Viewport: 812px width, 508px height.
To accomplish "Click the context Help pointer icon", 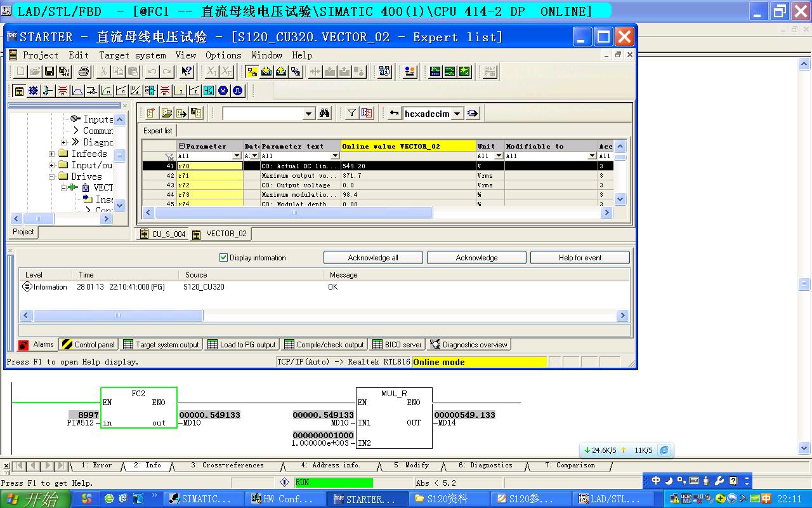I will pyautogui.click(x=186, y=72).
